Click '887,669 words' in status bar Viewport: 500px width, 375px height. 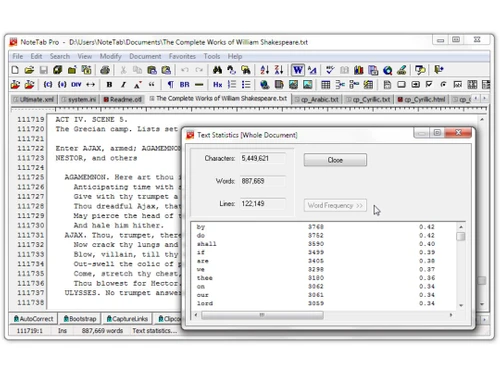pyautogui.click(x=102, y=331)
